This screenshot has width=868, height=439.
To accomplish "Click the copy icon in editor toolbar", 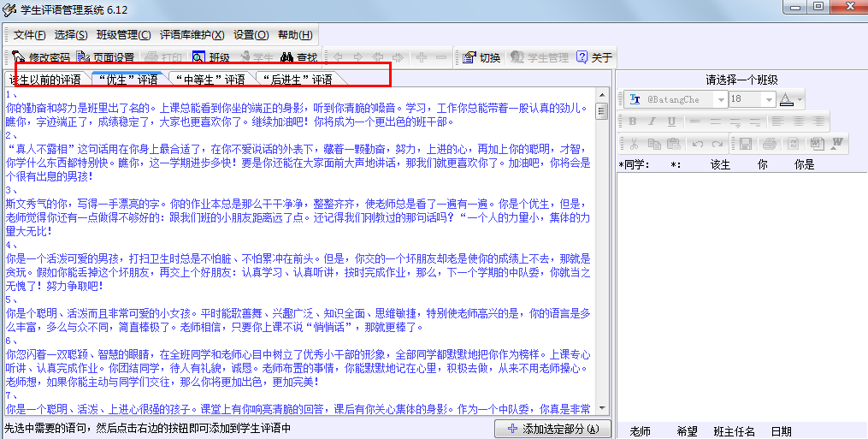I will (x=654, y=144).
